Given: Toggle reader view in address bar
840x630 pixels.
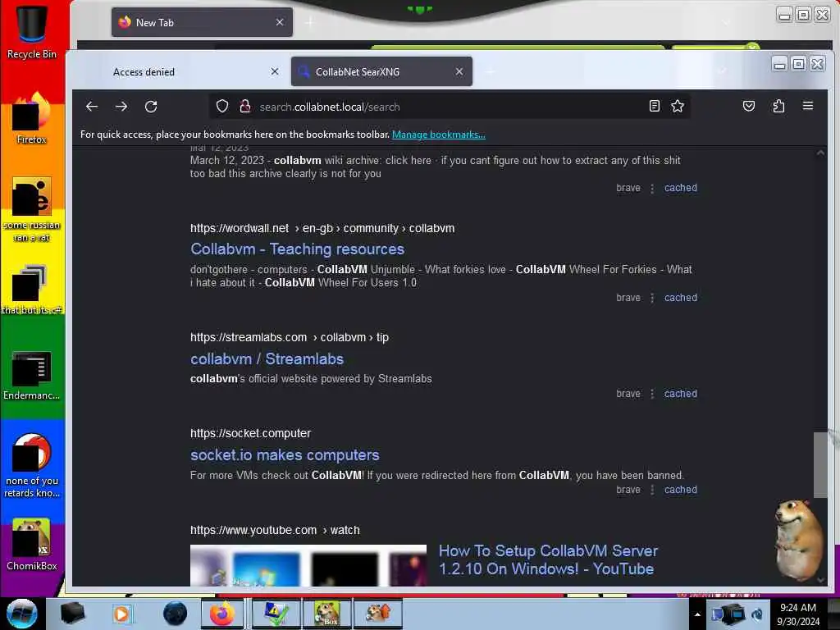Looking at the screenshot, I should [654, 106].
